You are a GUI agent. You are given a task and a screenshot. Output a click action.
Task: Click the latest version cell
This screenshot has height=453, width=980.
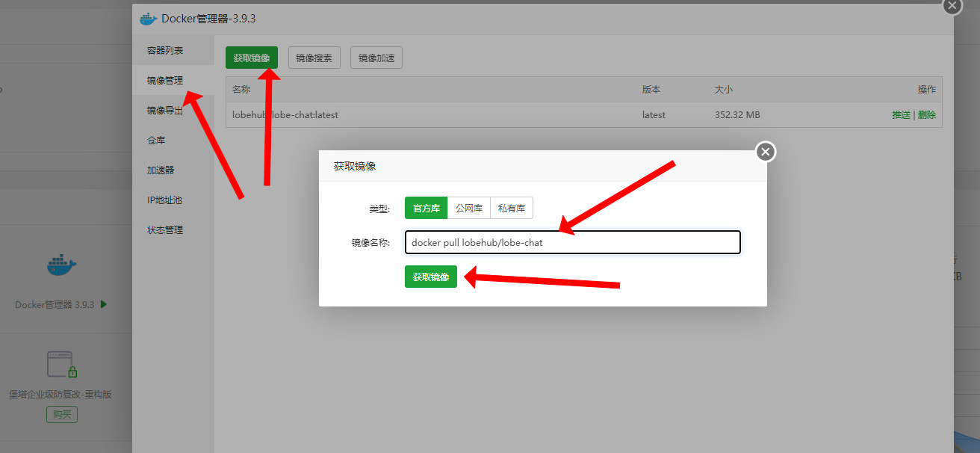654,115
